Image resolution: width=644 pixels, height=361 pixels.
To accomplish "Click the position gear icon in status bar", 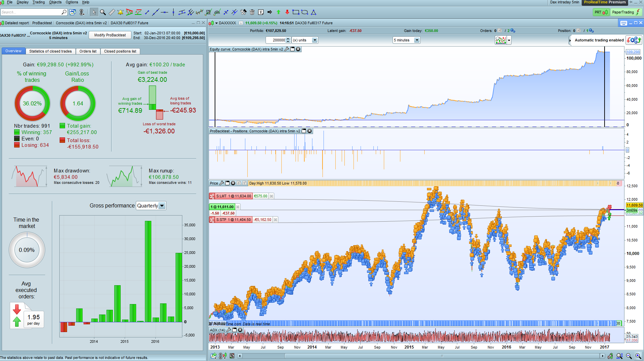I will [x=591, y=31].
